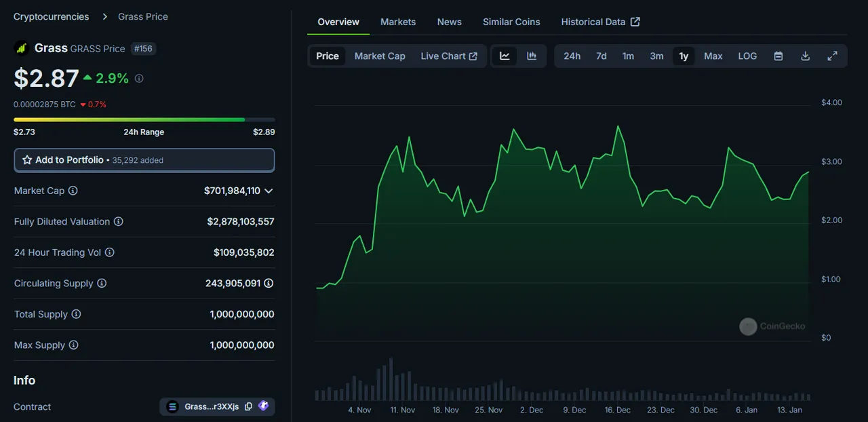Click the $701,984,110 market cap value
Viewport: 868px width, 422px height.
[232, 191]
